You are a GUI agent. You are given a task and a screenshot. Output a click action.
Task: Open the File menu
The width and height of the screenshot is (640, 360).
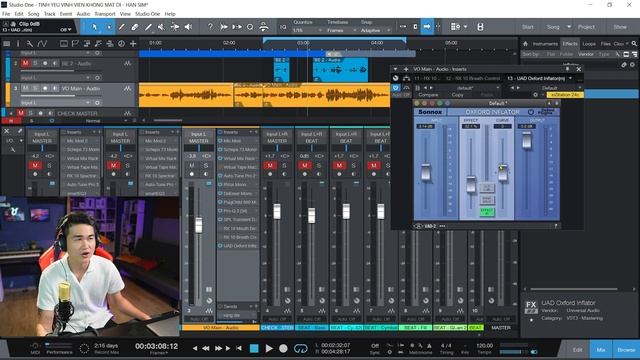tap(6, 14)
